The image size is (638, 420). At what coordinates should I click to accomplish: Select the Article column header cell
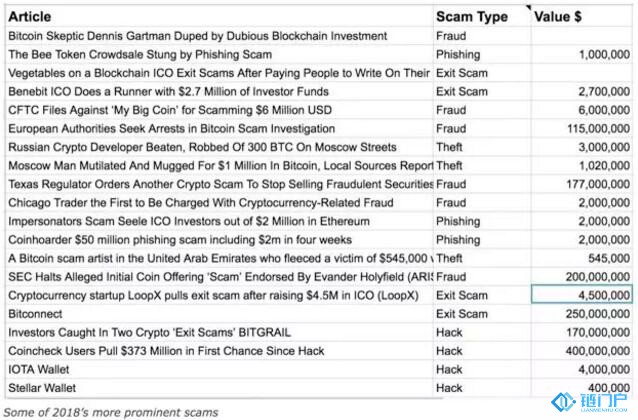coord(219,16)
